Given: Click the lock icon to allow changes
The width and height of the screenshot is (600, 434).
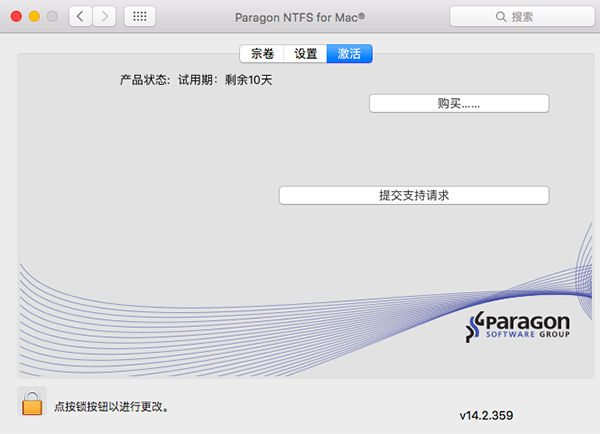Looking at the screenshot, I should (x=32, y=402).
